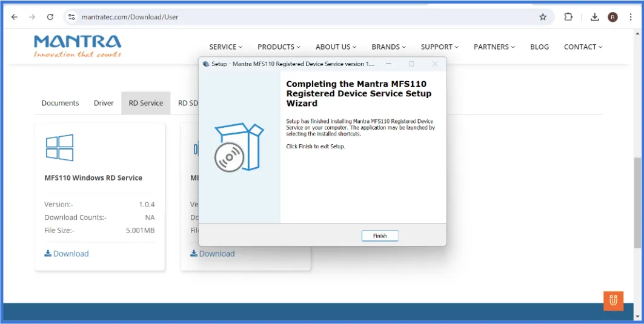Minimize the Setup wizard window
Viewport: 644px width, 324px height.
[388, 64]
